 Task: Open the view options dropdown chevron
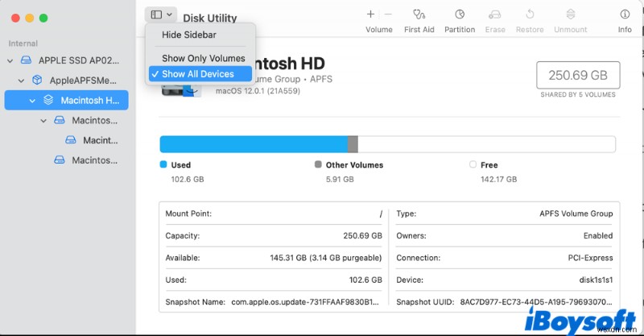tap(169, 15)
